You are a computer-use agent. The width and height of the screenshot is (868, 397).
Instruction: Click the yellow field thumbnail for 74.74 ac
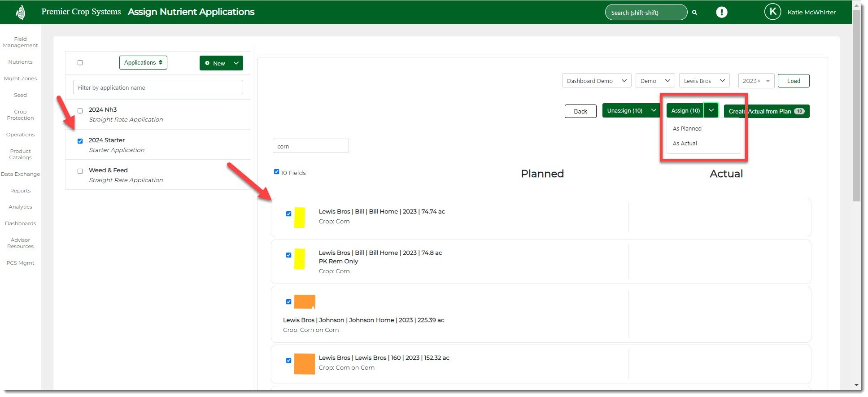(x=299, y=218)
